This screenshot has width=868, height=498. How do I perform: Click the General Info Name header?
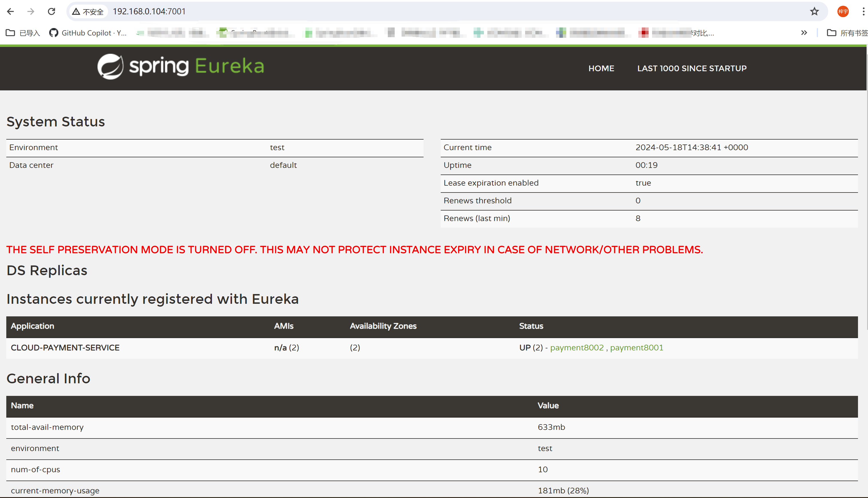click(x=22, y=406)
